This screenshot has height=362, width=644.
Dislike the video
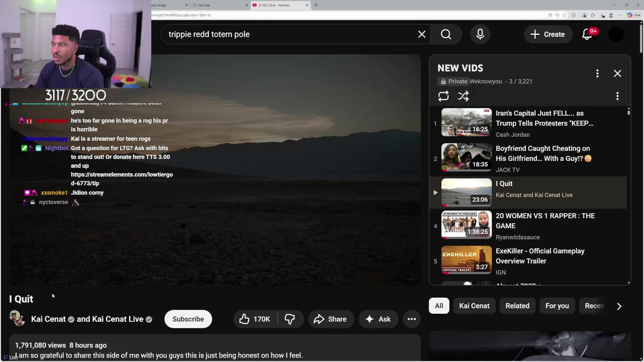pyautogui.click(x=290, y=319)
